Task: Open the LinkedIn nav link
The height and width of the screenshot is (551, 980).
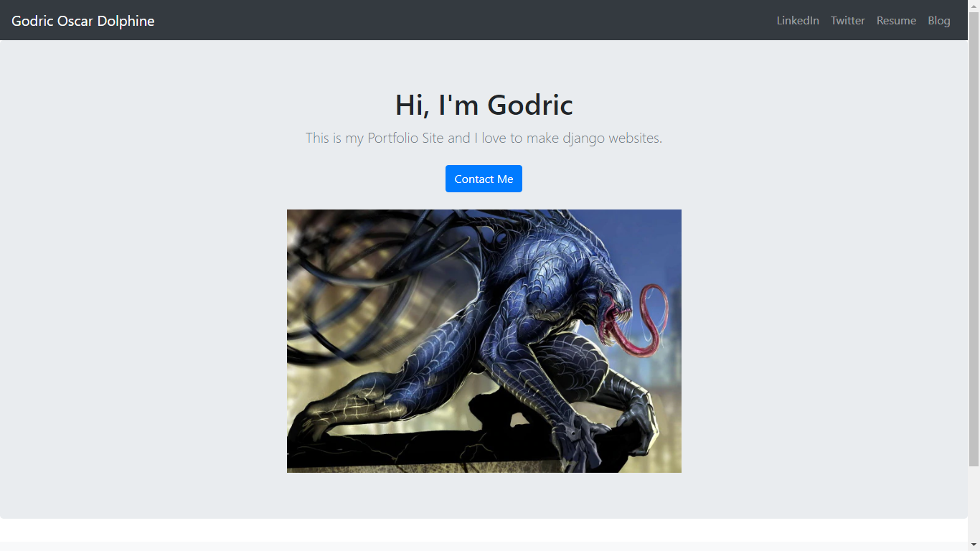Action: pos(798,21)
